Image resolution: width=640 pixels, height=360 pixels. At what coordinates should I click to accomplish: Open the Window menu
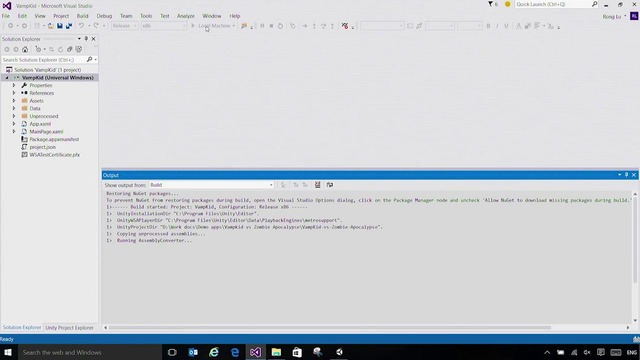212,16
